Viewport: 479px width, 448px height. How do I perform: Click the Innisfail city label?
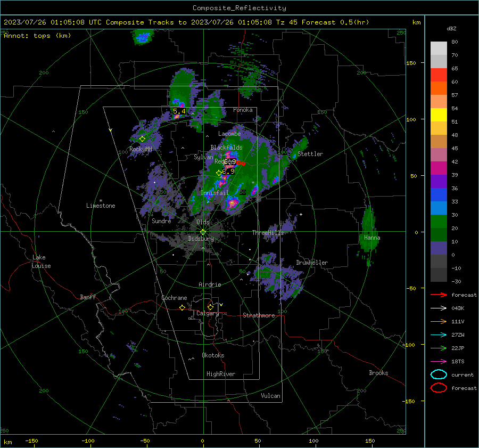(x=214, y=193)
